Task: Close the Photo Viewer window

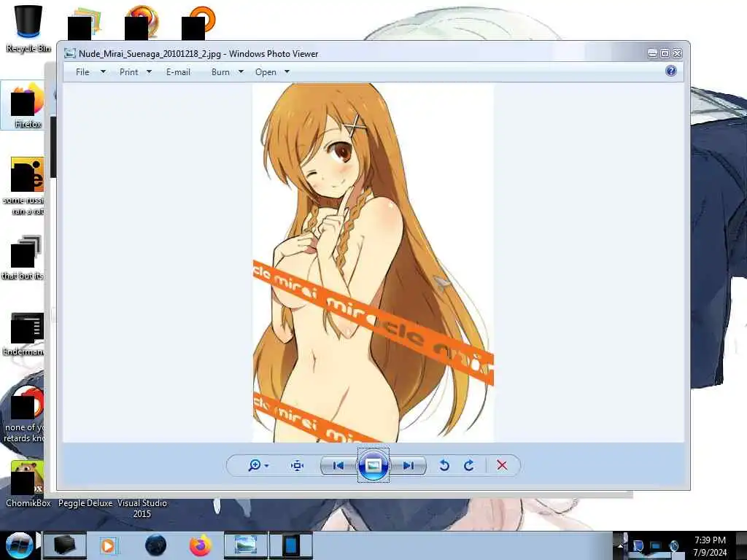Action: tap(677, 54)
